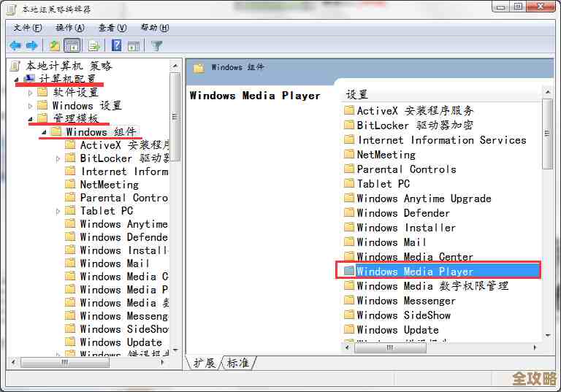This screenshot has width=561, height=392.
Task: Select Windows Media Player in right list
Action: [415, 271]
